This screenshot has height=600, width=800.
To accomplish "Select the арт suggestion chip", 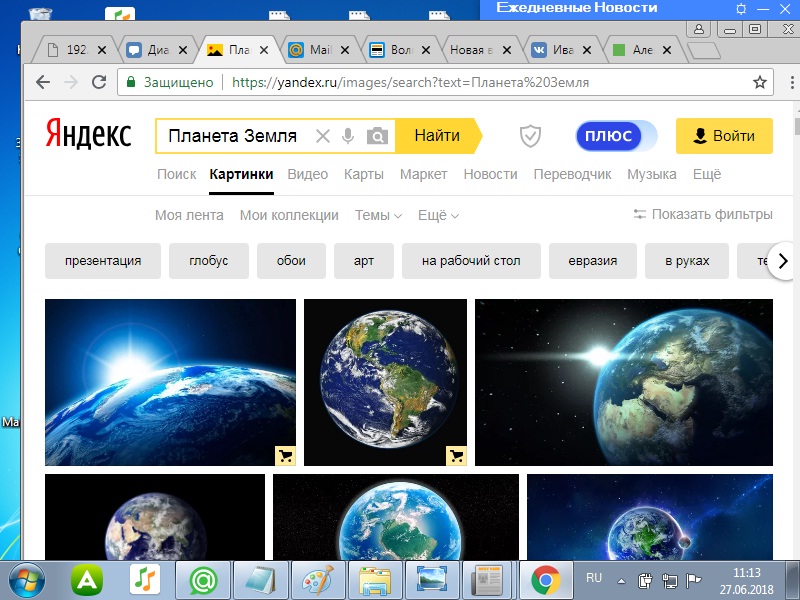I will [x=364, y=261].
